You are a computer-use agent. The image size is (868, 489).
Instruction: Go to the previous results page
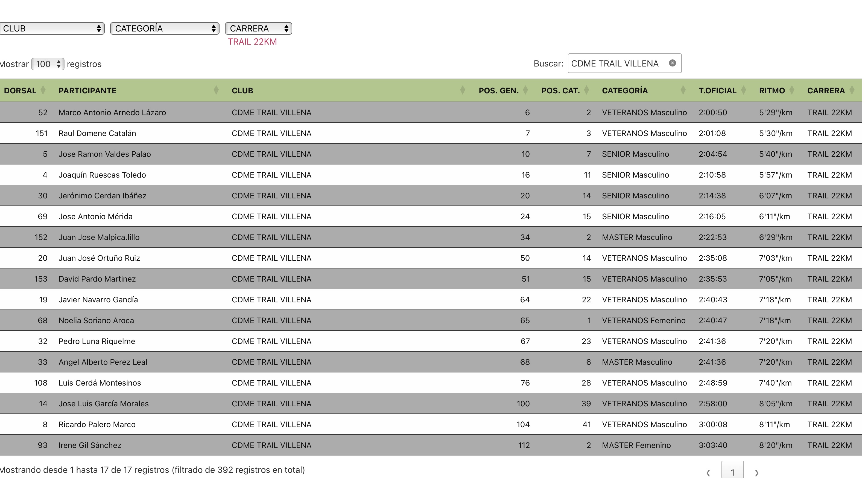(708, 473)
